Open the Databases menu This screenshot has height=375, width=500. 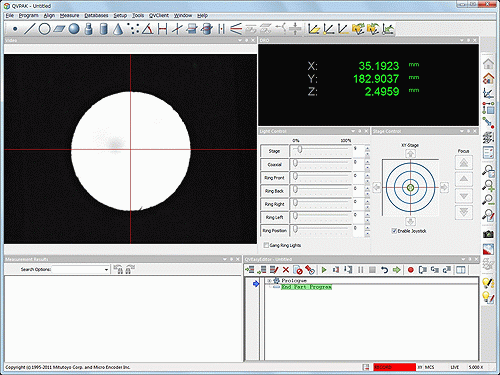[x=96, y=15]
